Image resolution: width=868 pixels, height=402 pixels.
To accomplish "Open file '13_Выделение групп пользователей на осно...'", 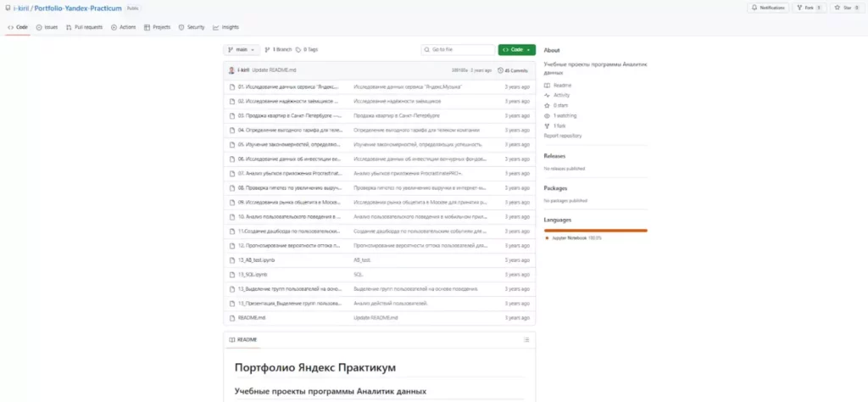I will tap(289, 288).
